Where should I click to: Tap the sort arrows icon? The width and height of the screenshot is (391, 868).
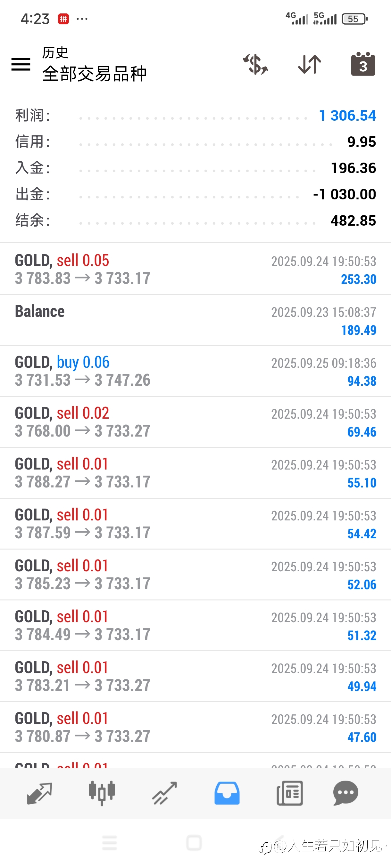point(309,64)
